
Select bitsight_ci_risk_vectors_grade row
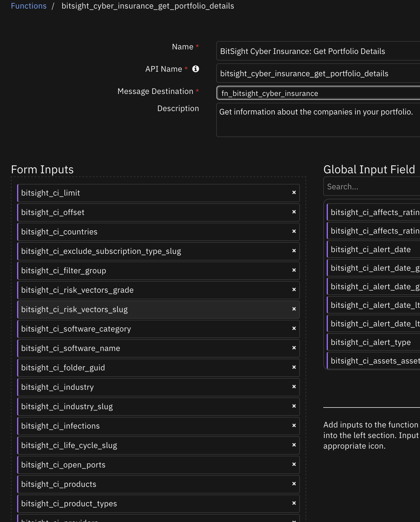(158, 290)
